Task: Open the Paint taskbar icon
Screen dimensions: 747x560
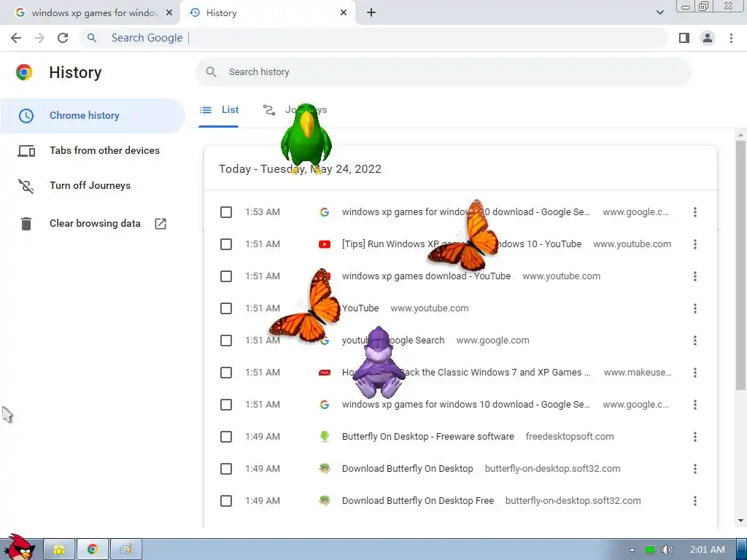Action: pos(125,550)
